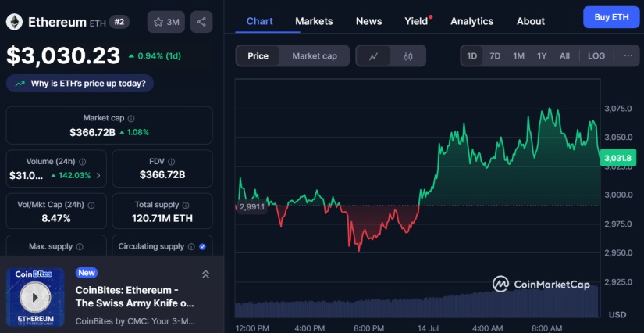Click the $3,030.23 price text
644x333 pixels.
click(x=63, y=56)
